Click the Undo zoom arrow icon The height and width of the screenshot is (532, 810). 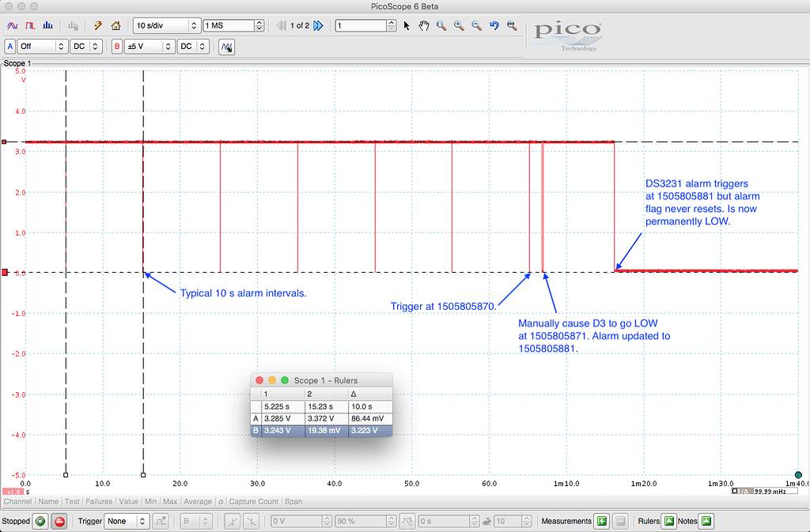(x=494, y=25)
